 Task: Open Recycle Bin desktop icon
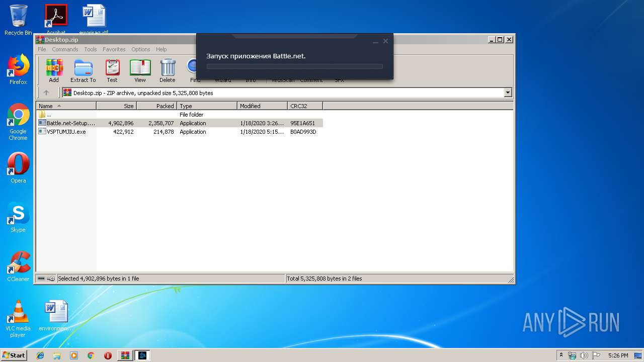[x=18, y=20]
